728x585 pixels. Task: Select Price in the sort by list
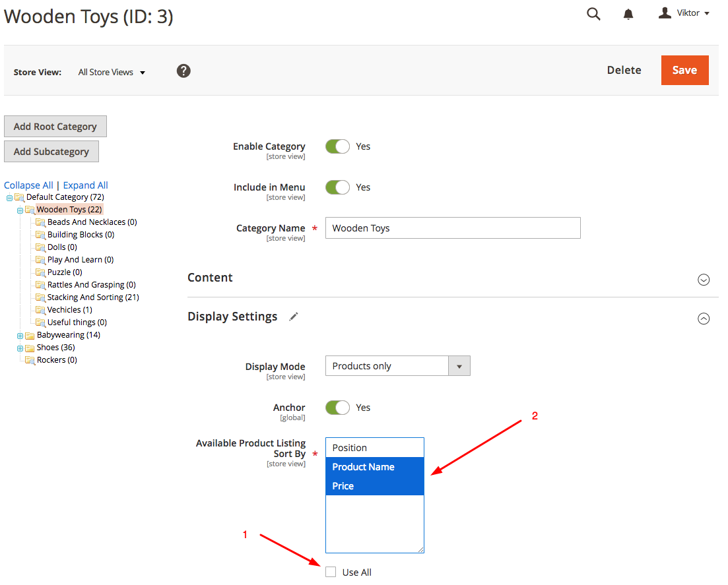pos(374,486)
